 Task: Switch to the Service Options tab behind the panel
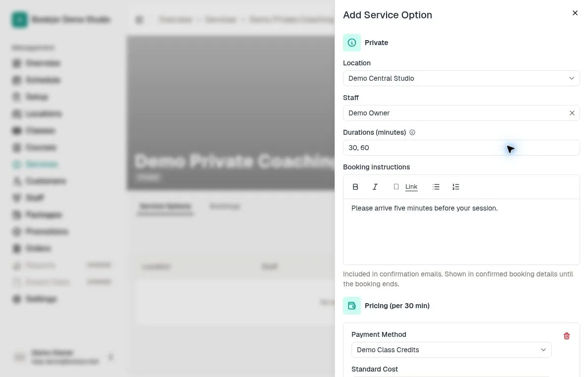[x=165, y=206]
